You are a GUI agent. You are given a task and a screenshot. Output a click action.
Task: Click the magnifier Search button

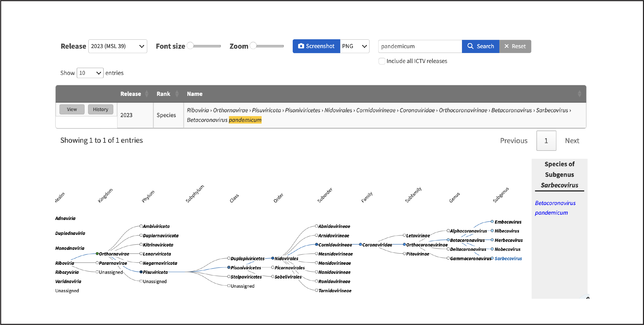480,46
